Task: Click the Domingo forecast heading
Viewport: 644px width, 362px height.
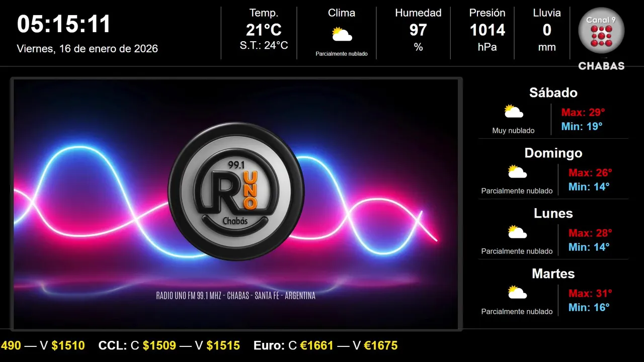Action: 553,153
